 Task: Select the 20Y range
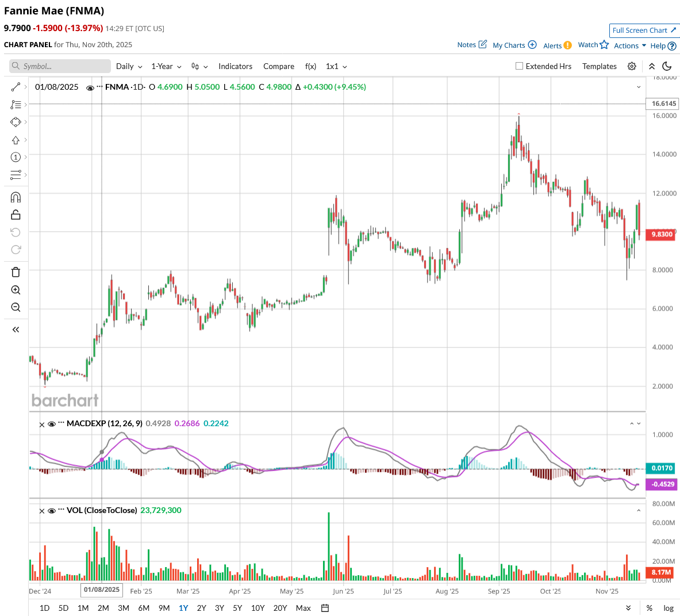point(280,608)
